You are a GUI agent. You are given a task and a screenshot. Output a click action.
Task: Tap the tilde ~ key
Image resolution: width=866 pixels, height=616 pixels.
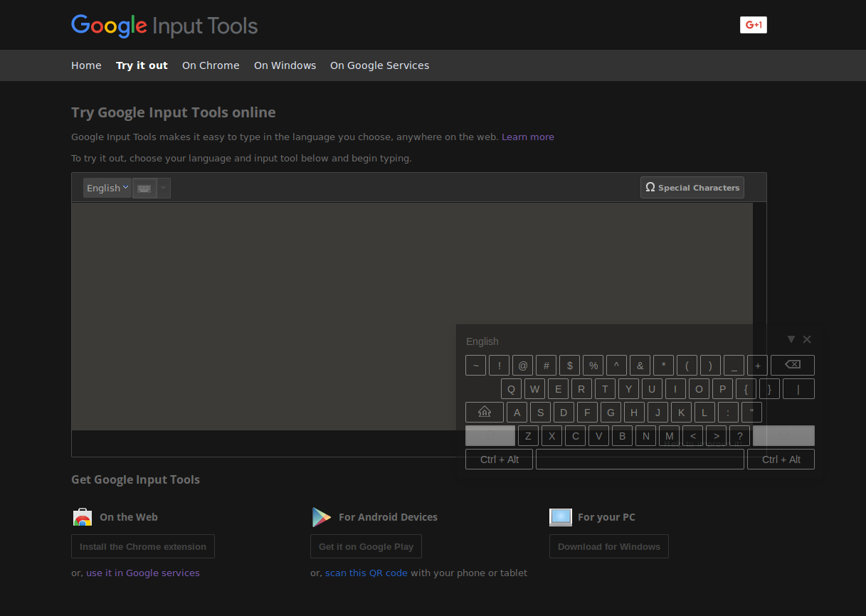click(475, 365)
